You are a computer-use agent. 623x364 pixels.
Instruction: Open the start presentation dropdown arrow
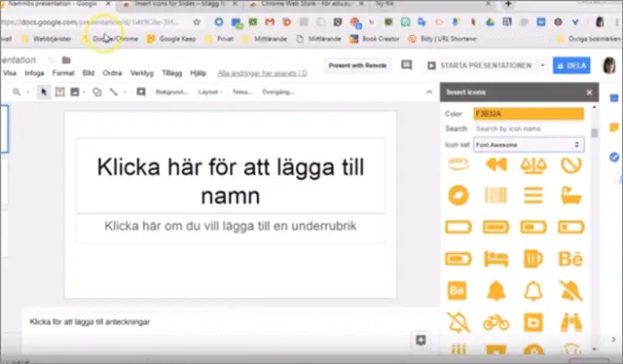point(543,65)
